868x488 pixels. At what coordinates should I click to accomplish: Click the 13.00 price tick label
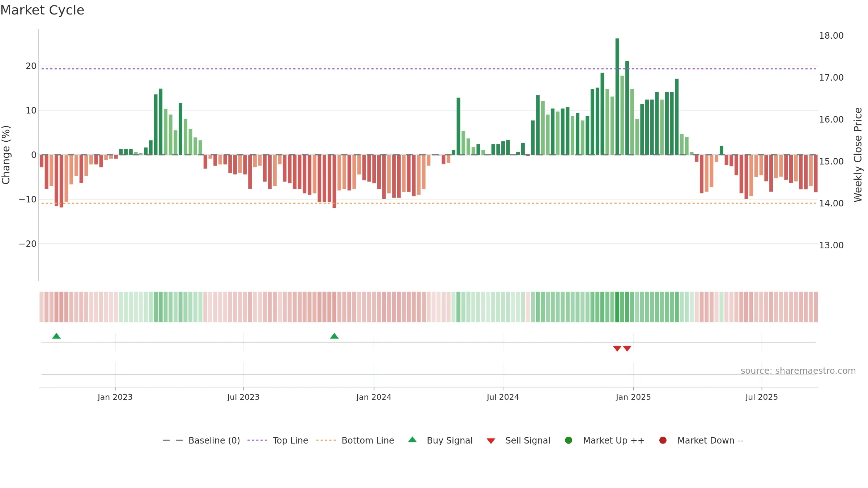click(x=831, y=245)
